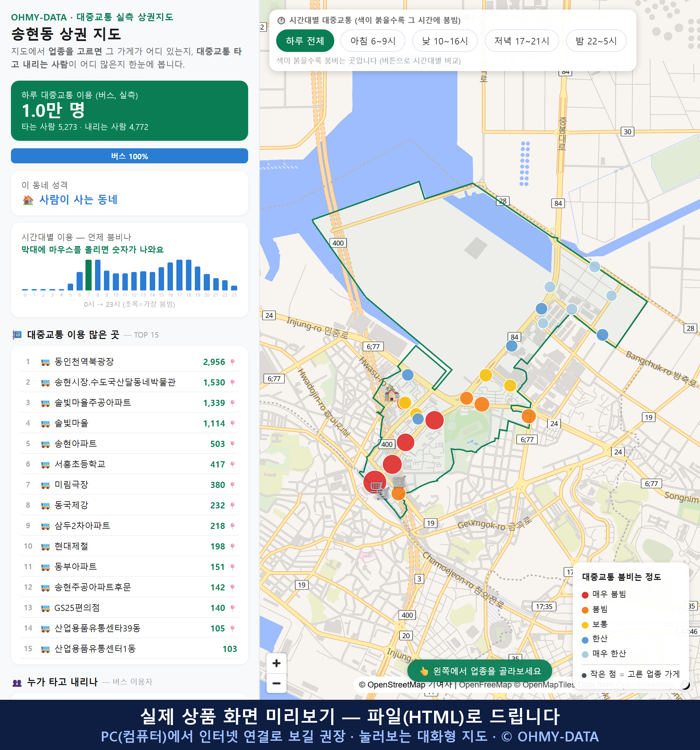Click the house marker icon on the map
700x750 pixels.
392,395
